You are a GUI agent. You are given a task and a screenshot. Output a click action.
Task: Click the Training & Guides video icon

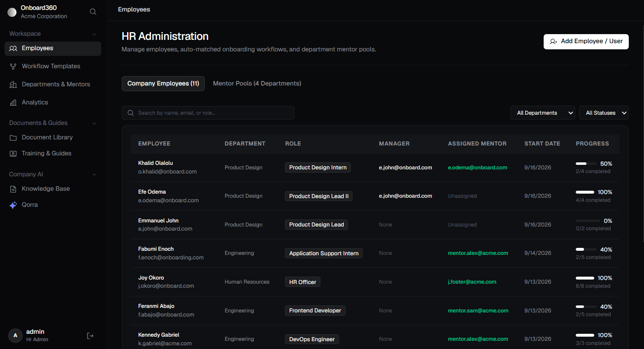click(13, 154)
